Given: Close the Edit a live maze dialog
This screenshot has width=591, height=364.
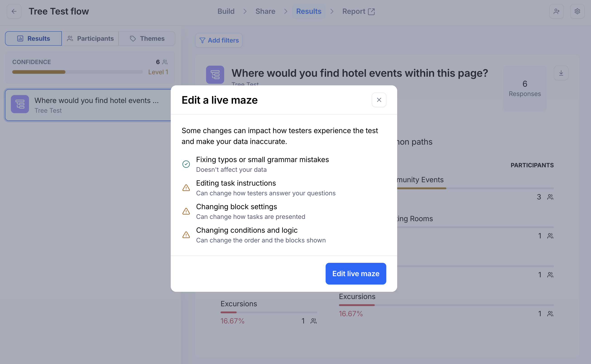Looking at the screenshot, I should click(x=379, y=100).
